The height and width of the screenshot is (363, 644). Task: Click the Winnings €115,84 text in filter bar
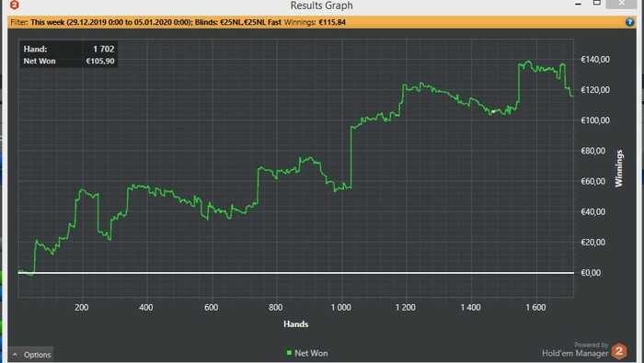click(315, 22)
